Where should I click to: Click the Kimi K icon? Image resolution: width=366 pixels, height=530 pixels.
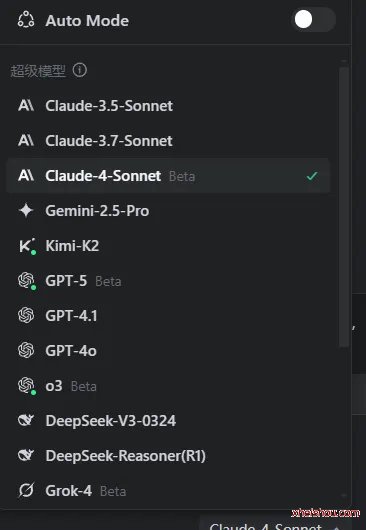click(27, 246)
